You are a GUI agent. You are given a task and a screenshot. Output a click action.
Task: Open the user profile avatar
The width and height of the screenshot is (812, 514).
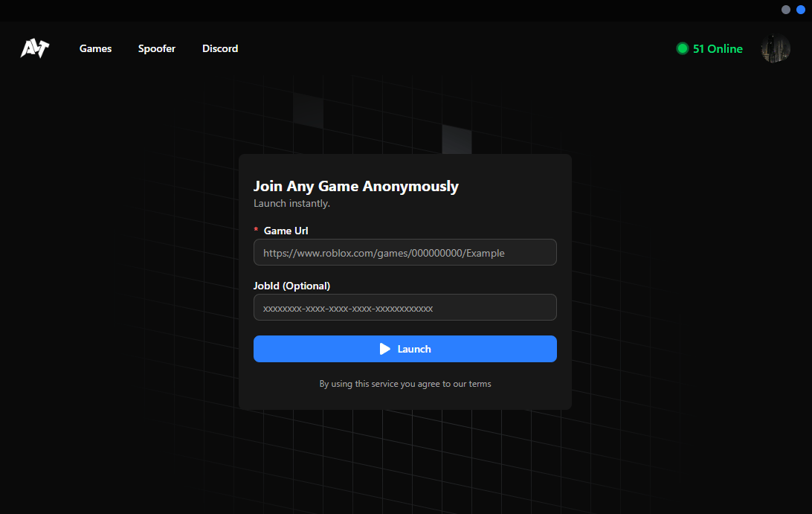point(775,48)
